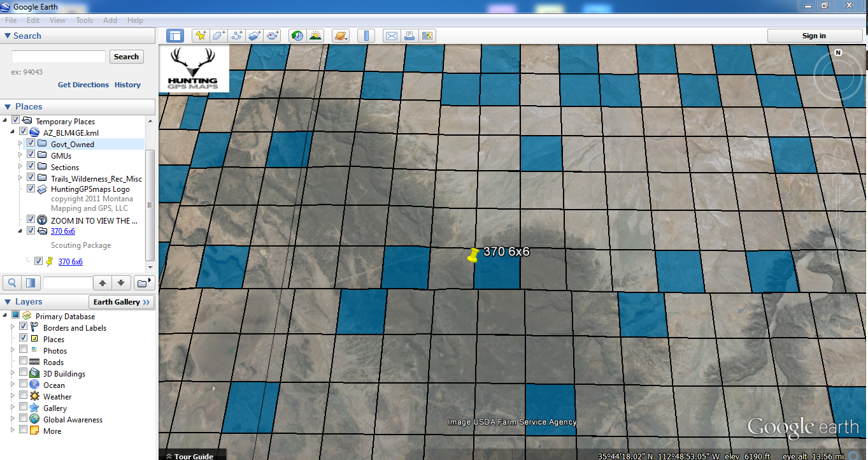This screenshot has height=460, width=868.
Task: Add a polygon from the toolbar
Action: (218, 36)
